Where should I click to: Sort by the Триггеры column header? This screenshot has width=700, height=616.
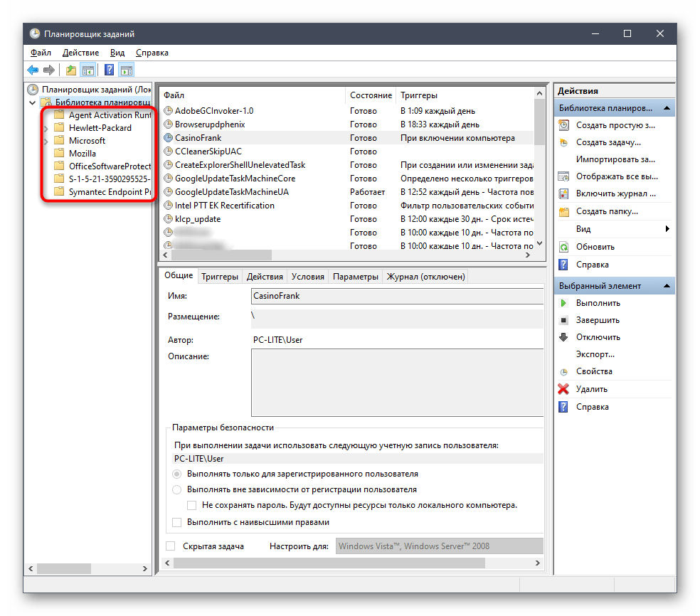(x=465, y=95)
